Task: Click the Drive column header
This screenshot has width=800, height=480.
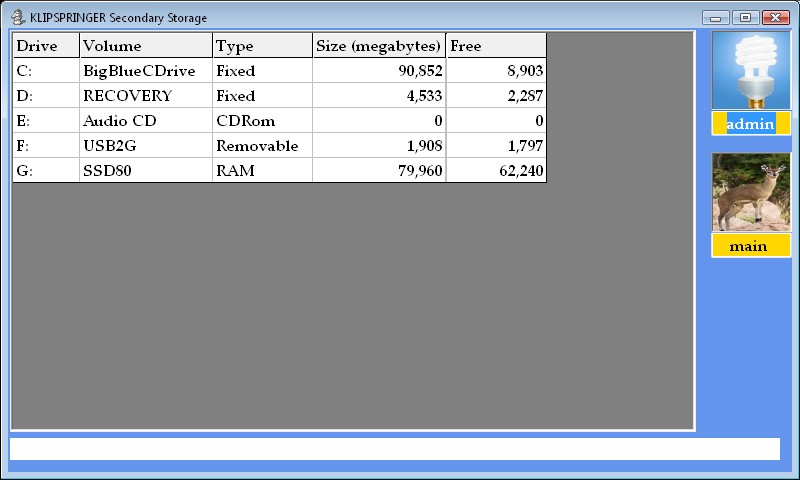Action: point(45,46)
